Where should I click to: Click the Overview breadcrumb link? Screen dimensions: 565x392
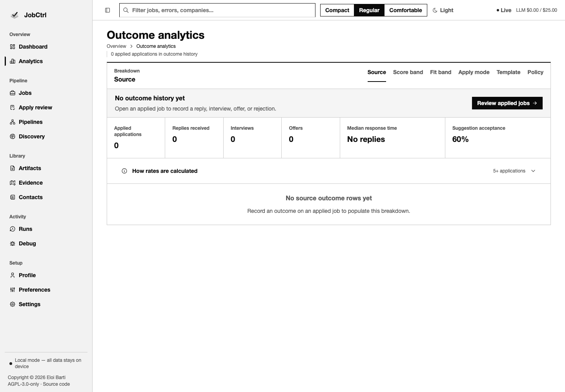coord(117,46)
